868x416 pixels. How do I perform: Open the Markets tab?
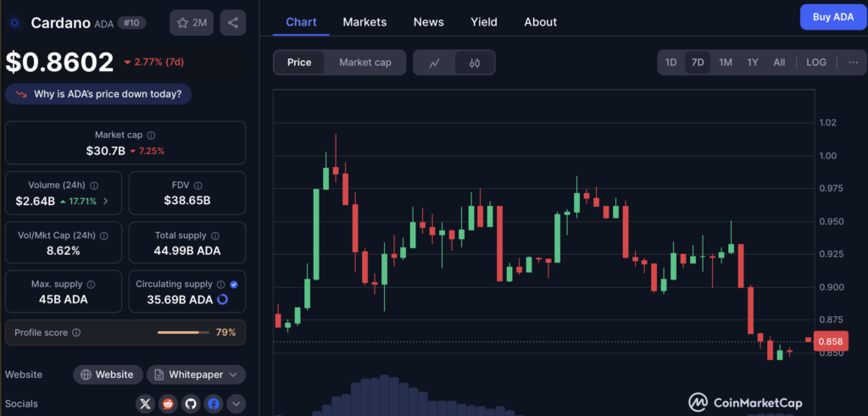(364, 22)
